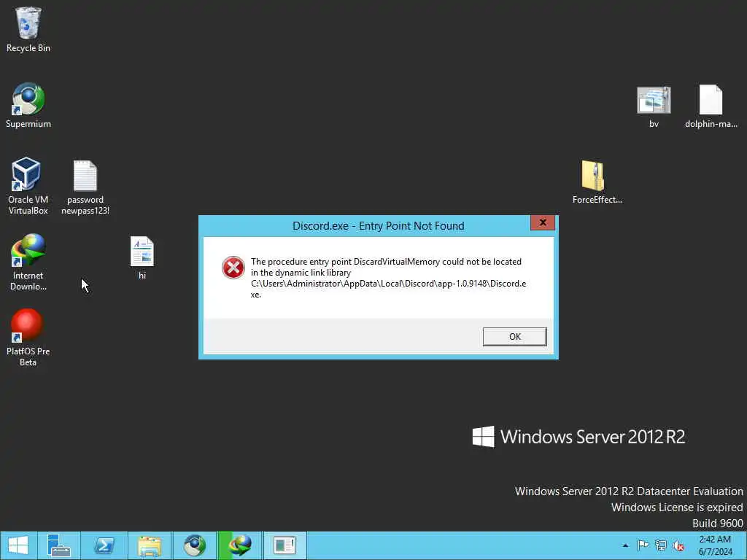Select the password newpass123! text file
This screenshot has width=747, height=560.
(x=85, y=187)
